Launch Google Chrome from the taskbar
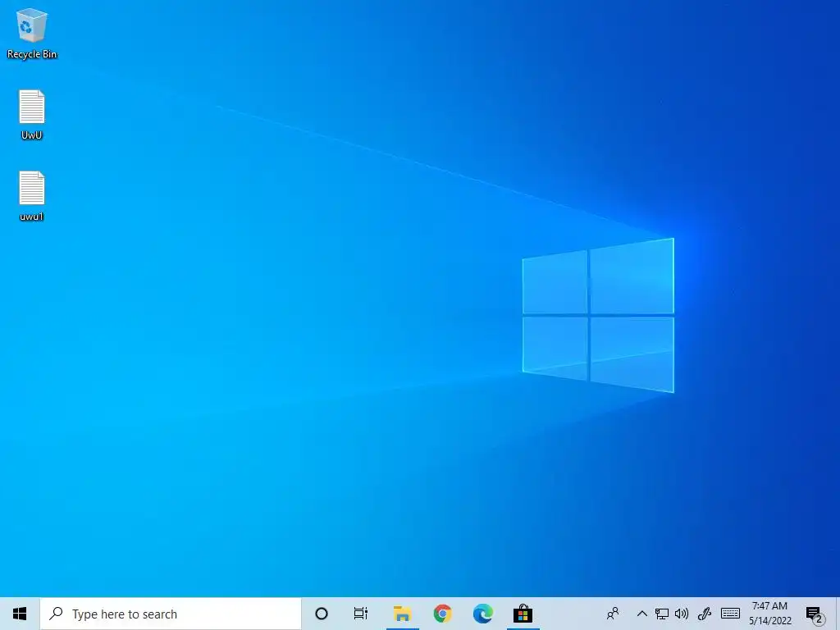The image size is (840, 630). click(442, 614)
